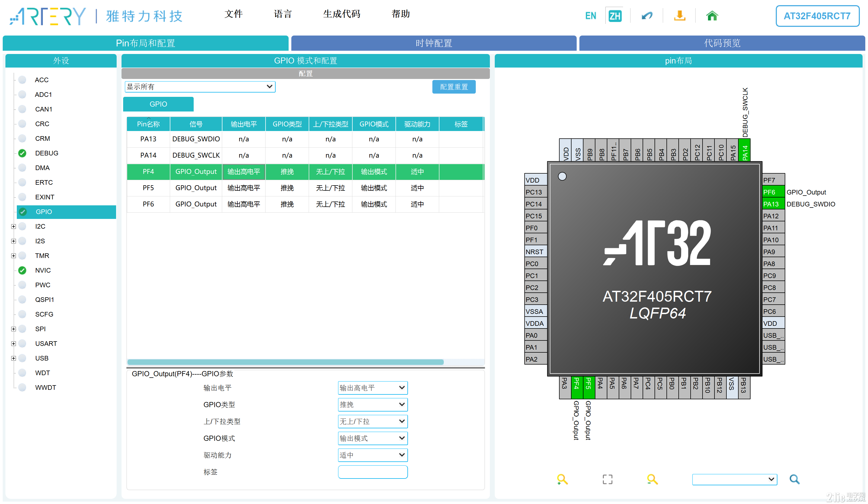This screenshot has width=868, height=504.
Task: Expand the USART tree node
Action: click(14, 343)
